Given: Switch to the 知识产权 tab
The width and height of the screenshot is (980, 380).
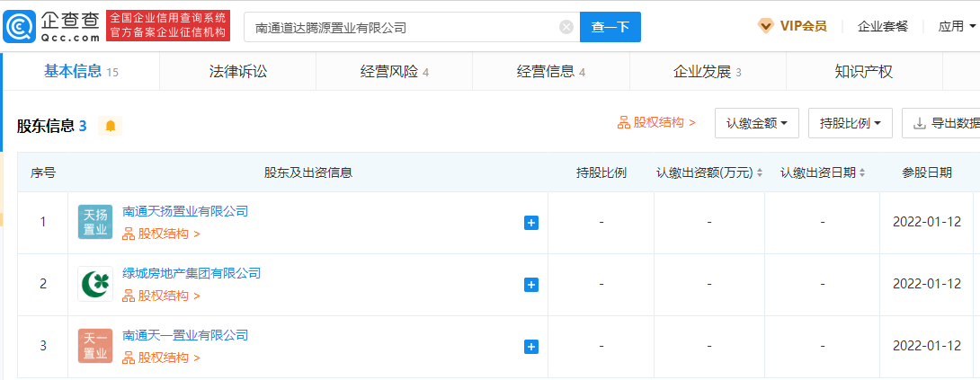Looking at the screenshot, I should [x=864, y=72].
